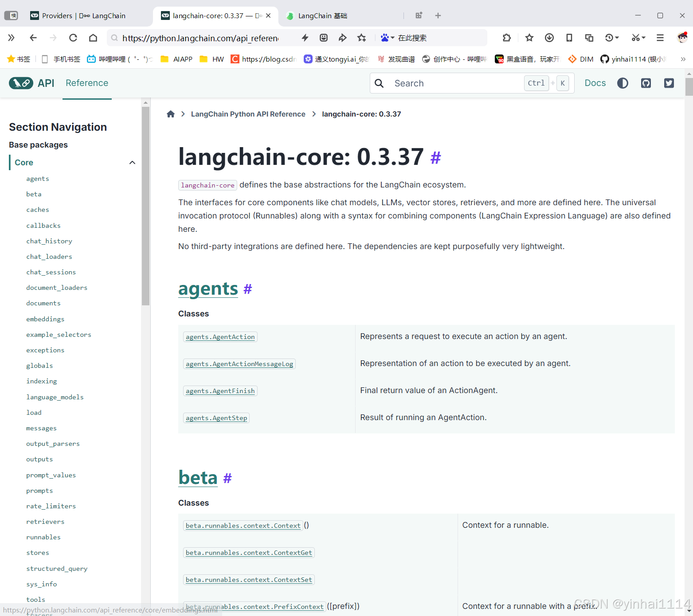Open agents.AgentAction class link
The width and height of the screenshot is (693, 616).
point(220,337)
